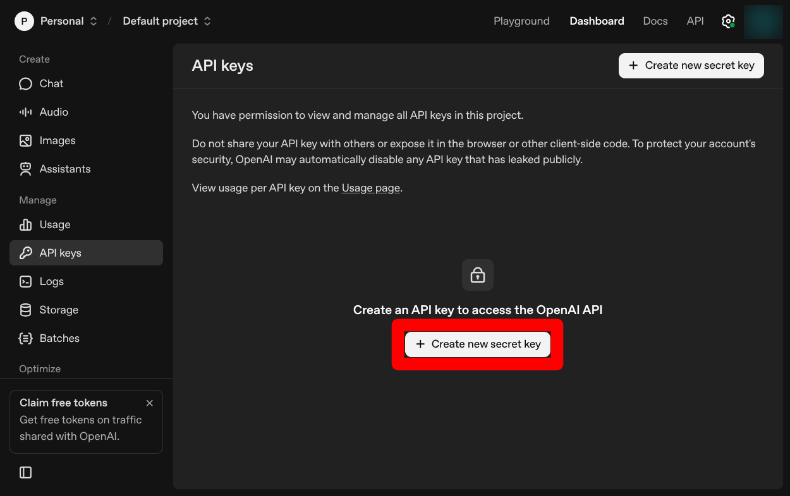Open Batches in the sidebar
Screen dimensions: 790x496
(86, 338)
